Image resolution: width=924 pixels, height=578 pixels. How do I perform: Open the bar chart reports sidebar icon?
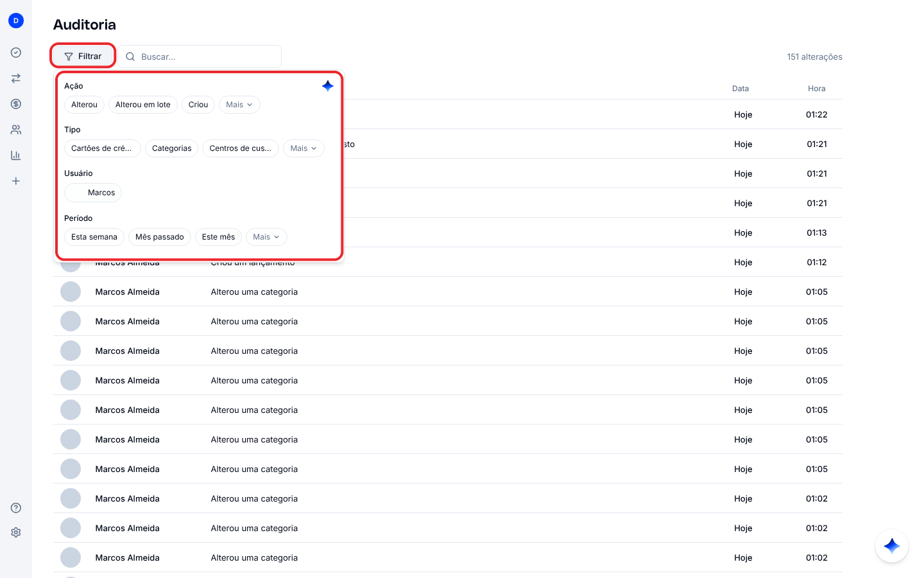point(16,155)
